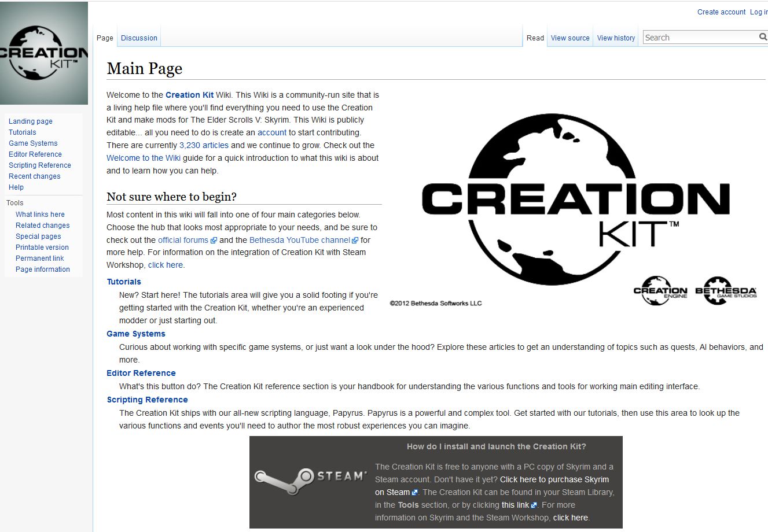
Task: Click the search magnifier icon
Action: (x=763, y=37)
